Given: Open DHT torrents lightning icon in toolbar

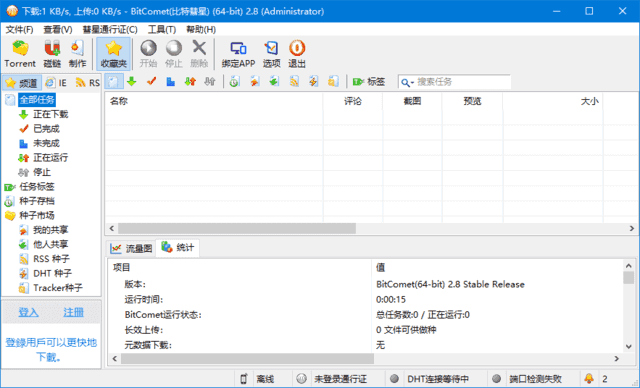Looking at the screenshot, I should [313, 82].
